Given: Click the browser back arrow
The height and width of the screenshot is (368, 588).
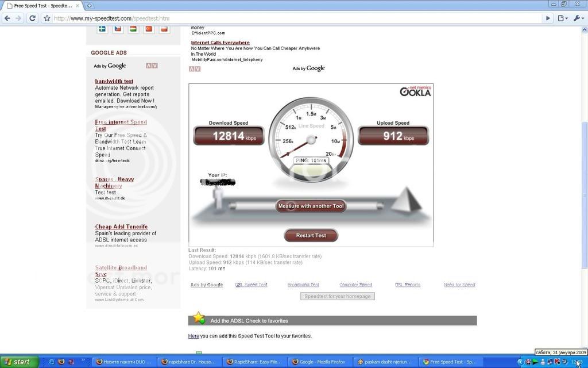Looking at the screenshot, I should [7, 18].
